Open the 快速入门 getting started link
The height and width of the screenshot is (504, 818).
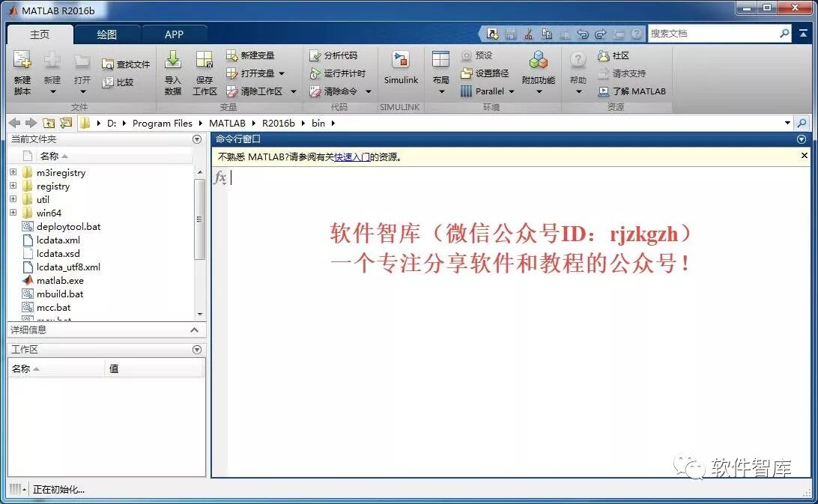(351, 157)
